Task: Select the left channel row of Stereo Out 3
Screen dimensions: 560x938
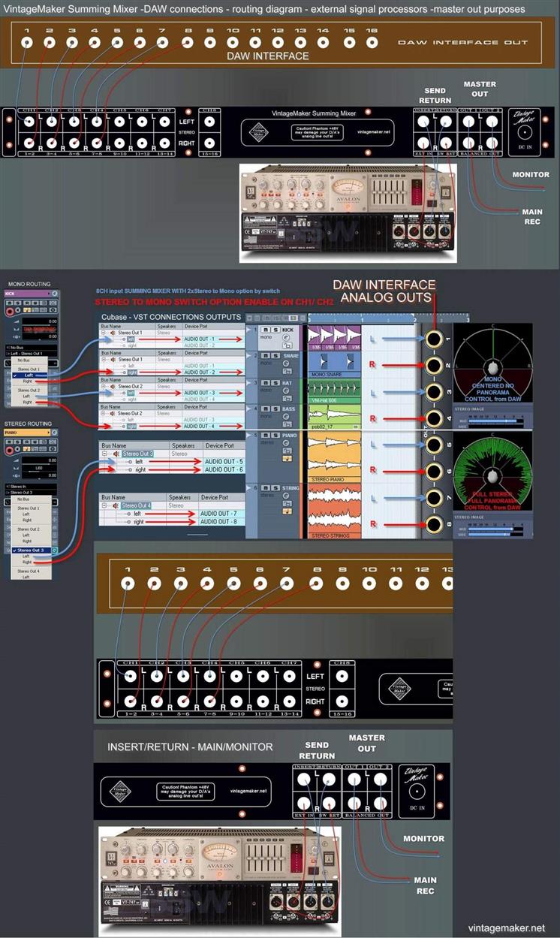Action: [173, 461]
